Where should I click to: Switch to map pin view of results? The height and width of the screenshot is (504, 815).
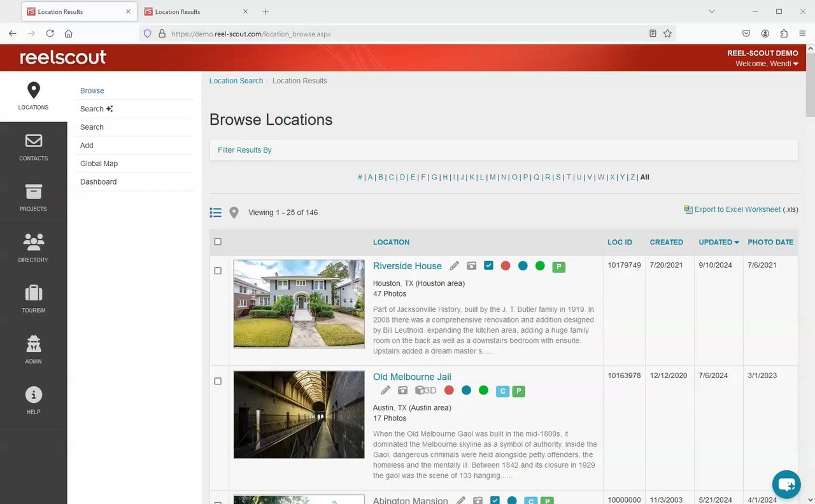click(x=234, y=213)
